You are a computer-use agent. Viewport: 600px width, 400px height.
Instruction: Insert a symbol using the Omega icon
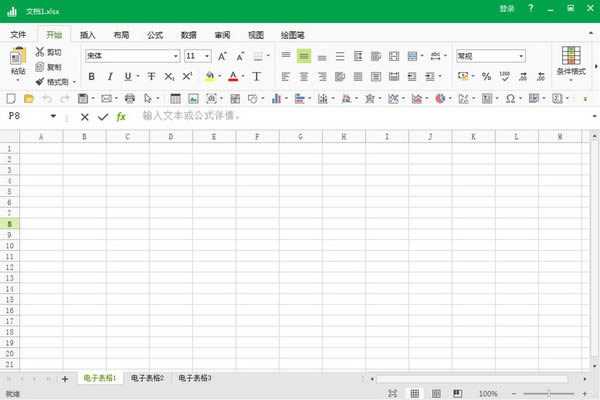click(x=510, y=99)
